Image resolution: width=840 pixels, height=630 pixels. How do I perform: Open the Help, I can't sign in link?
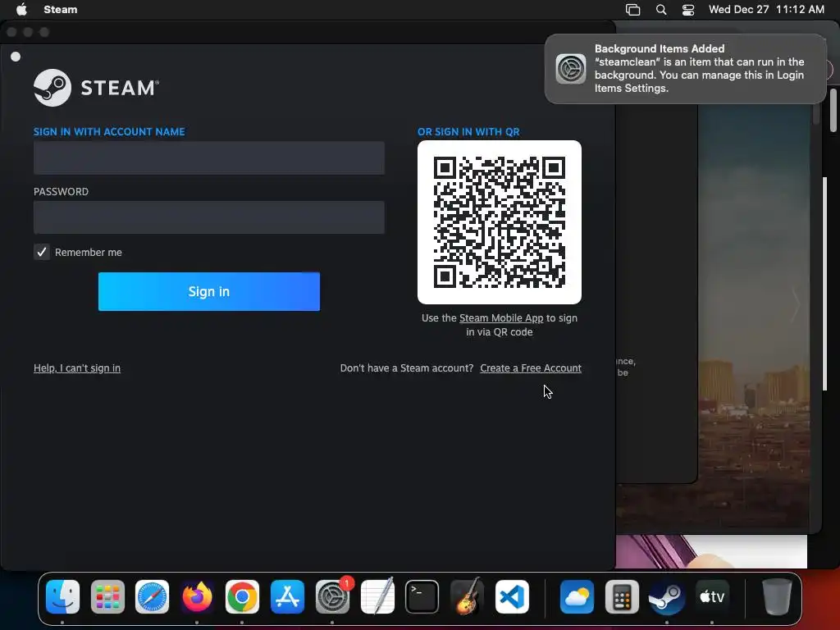point(77,368)
